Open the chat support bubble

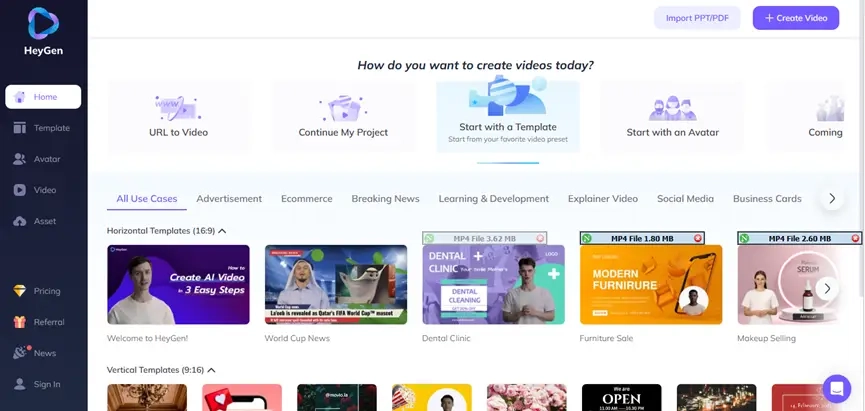[836, 388]
